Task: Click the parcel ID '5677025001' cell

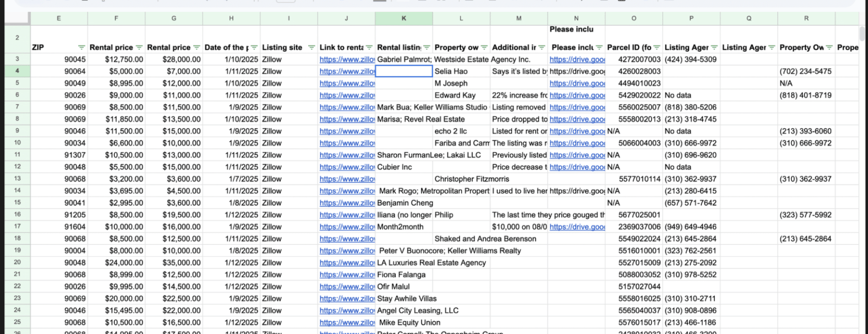Action: (x=634, y=215)
